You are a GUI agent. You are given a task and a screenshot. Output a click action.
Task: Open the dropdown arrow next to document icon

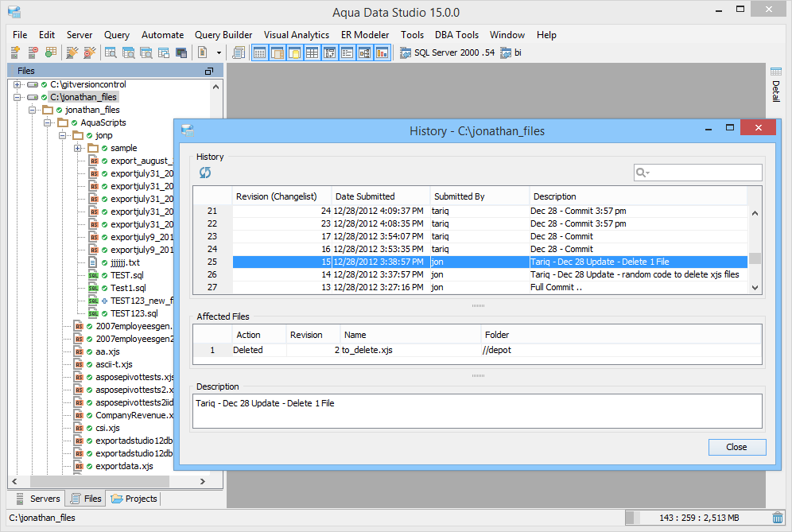click(x=219, y=52)
